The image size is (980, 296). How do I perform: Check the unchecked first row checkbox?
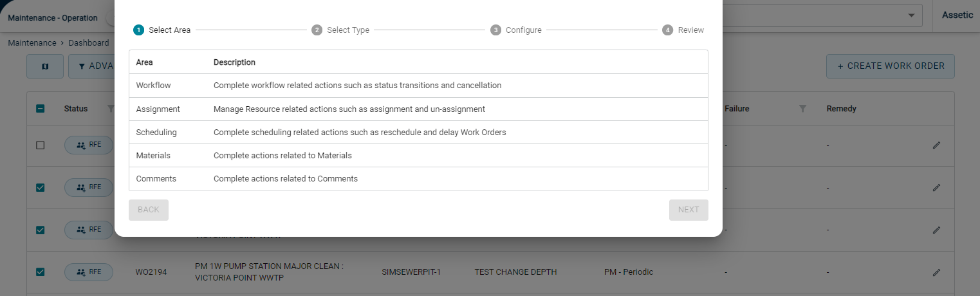(40, 145)
